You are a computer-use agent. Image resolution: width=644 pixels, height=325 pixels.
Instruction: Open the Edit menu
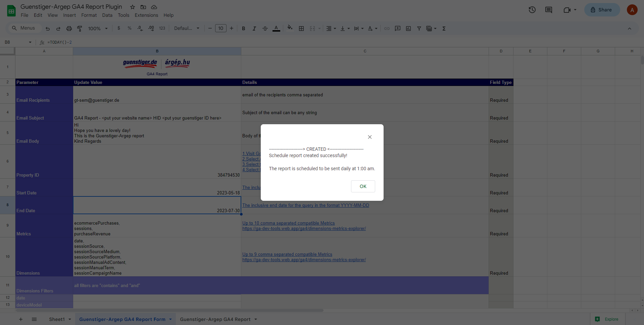(38, 15)
